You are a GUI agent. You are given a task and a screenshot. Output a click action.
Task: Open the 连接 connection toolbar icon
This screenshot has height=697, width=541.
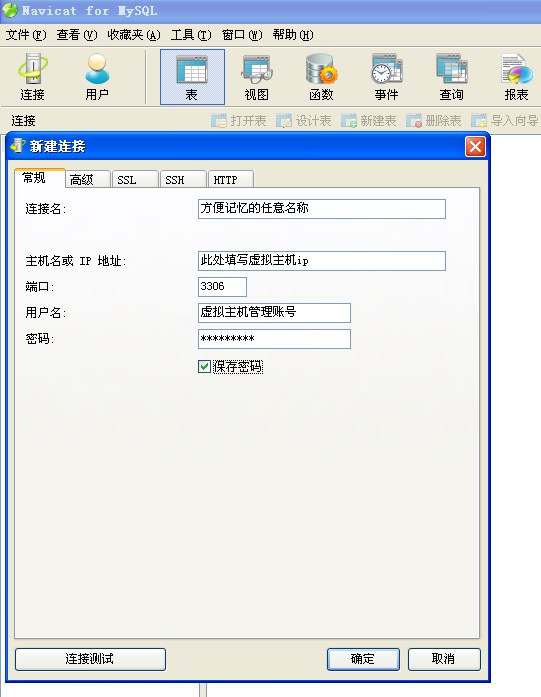coord(32,77)
